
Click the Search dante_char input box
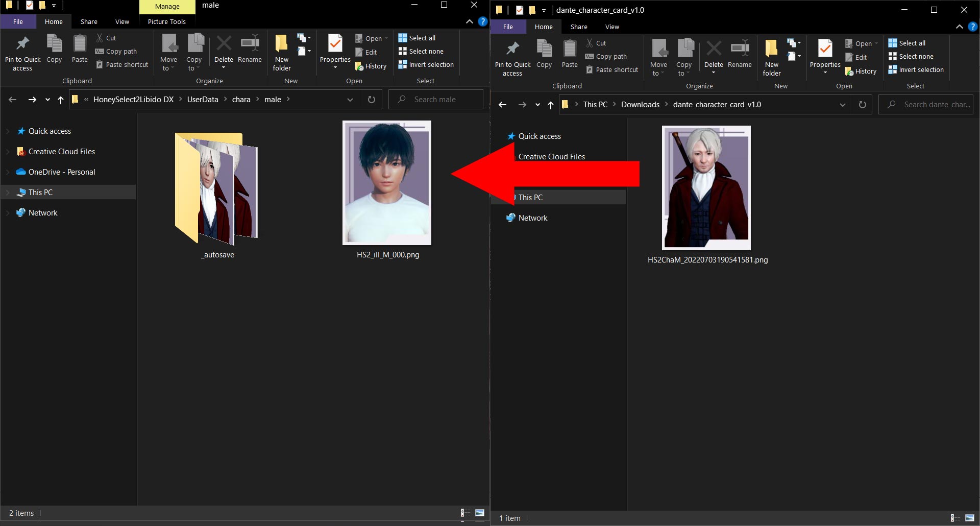coord(926,105)
